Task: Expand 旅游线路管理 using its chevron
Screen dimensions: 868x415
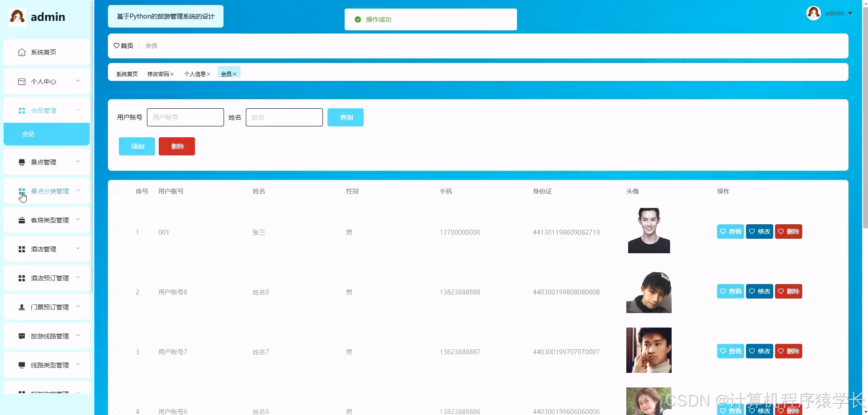Action: (78, 336)
